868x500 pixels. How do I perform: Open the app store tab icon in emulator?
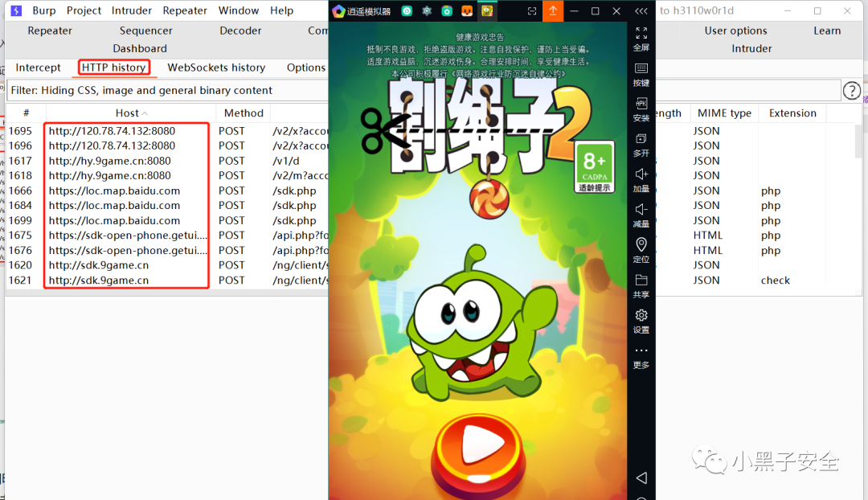(447, 10)
